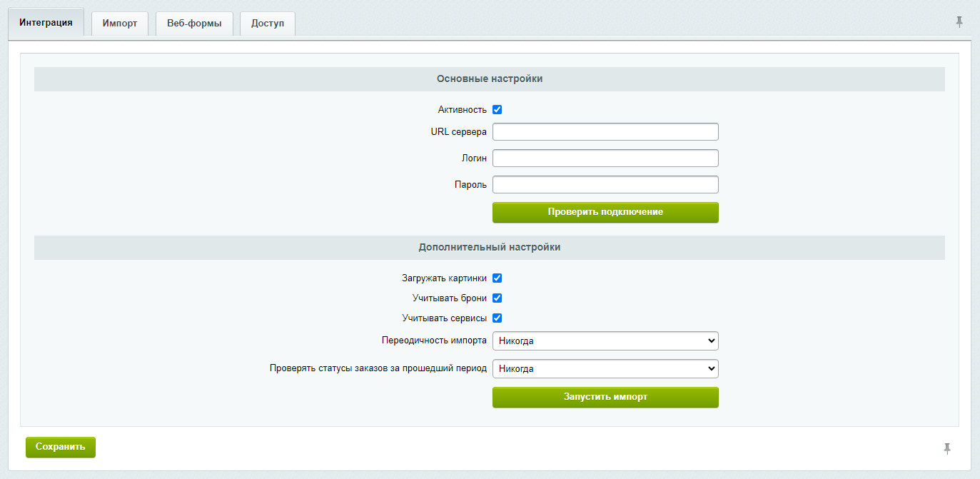Click the Запустить импорт button
Image resolution: width=980 pixels, height=479 pixels.
605,397
